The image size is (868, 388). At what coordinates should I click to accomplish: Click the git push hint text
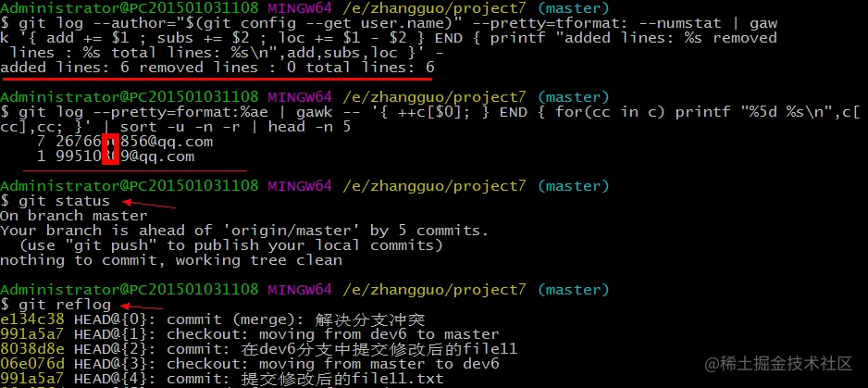click(x=231, y=245)
